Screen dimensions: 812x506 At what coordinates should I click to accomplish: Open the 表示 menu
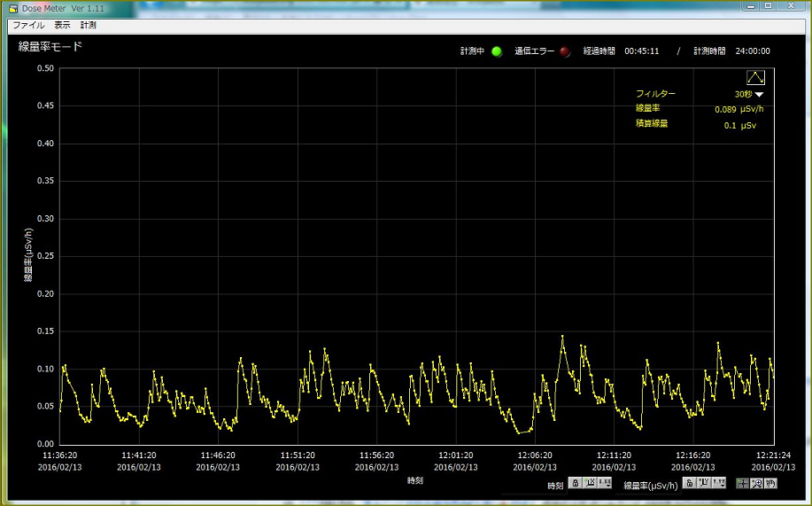pyautogui.click(x=62, y=26)
